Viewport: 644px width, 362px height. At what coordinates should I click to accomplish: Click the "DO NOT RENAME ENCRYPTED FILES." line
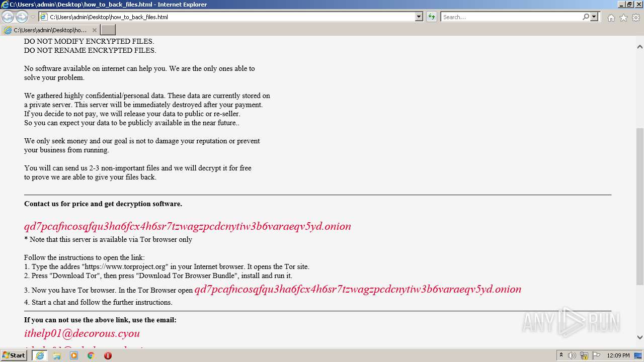coord(90,50)
